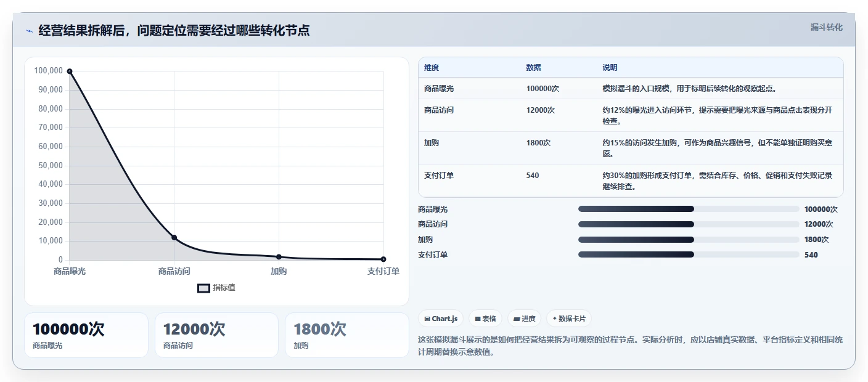Click the lightning icon before the title
The height and width of the screenshot is (382, 868).
pos(29,31)
